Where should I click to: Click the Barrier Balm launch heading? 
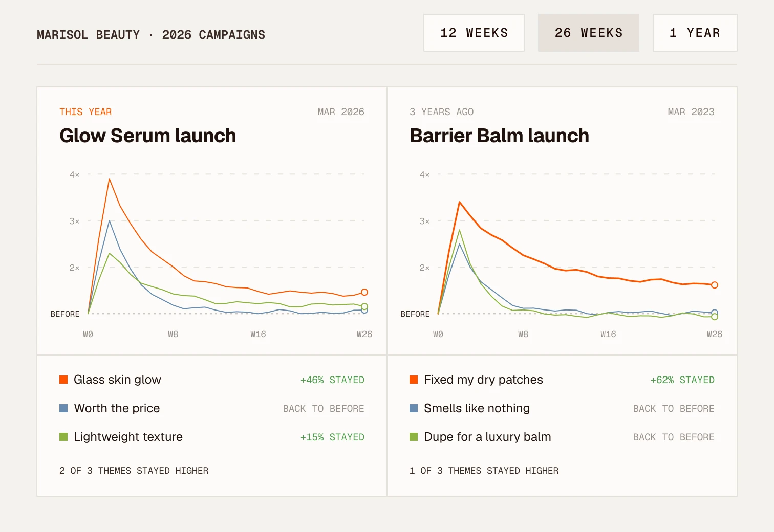(x=499, y=136)
